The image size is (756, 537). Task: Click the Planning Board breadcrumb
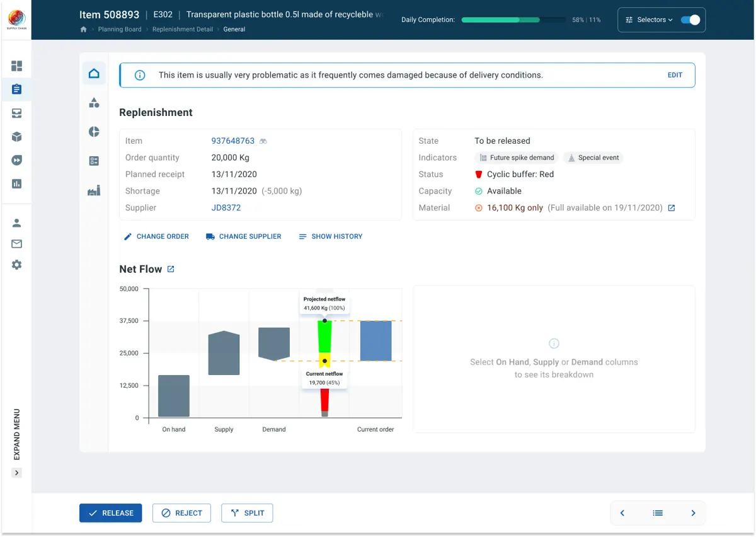(120, 30)
